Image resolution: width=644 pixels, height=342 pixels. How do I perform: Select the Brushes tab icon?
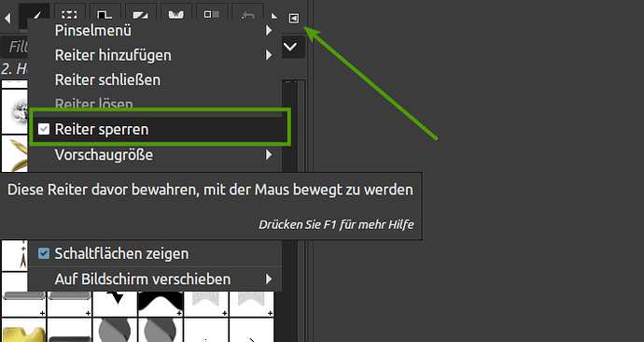pos(35,16)
